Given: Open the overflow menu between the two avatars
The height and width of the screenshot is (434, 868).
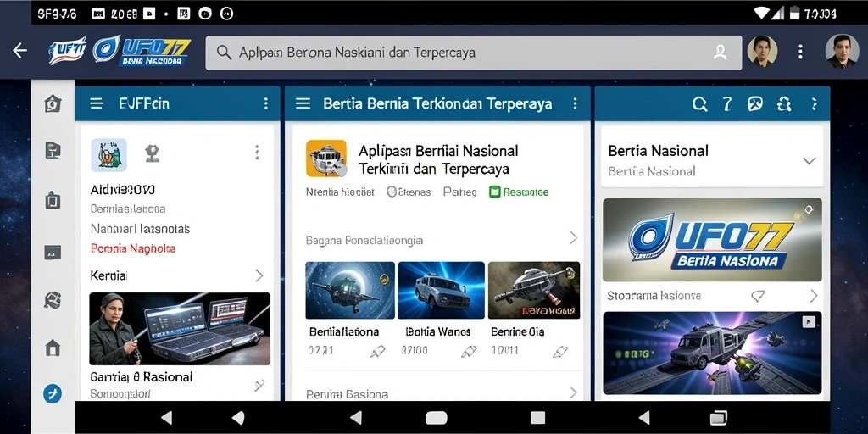Looking at the screenshot, I should 800,52.
